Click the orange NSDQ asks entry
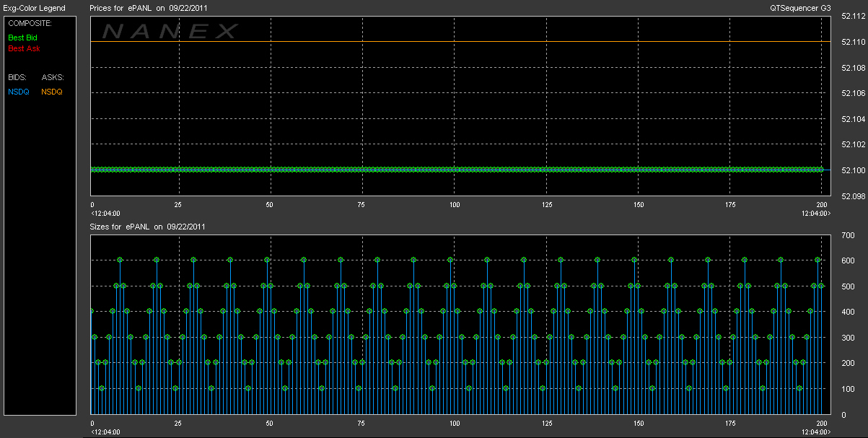Image resolution: width=868 pixels, height=438 pixels. pos(52,92)
